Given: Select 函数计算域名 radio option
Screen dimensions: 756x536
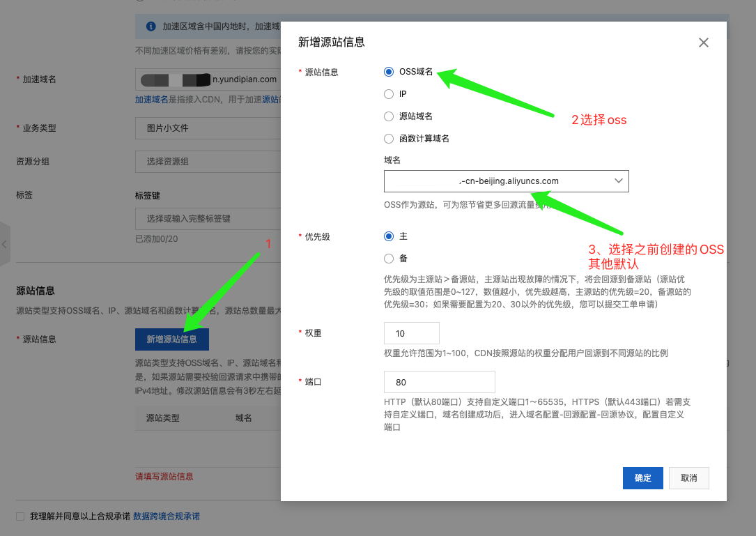Looking at the screenshot, I should [x=389, y=139].
